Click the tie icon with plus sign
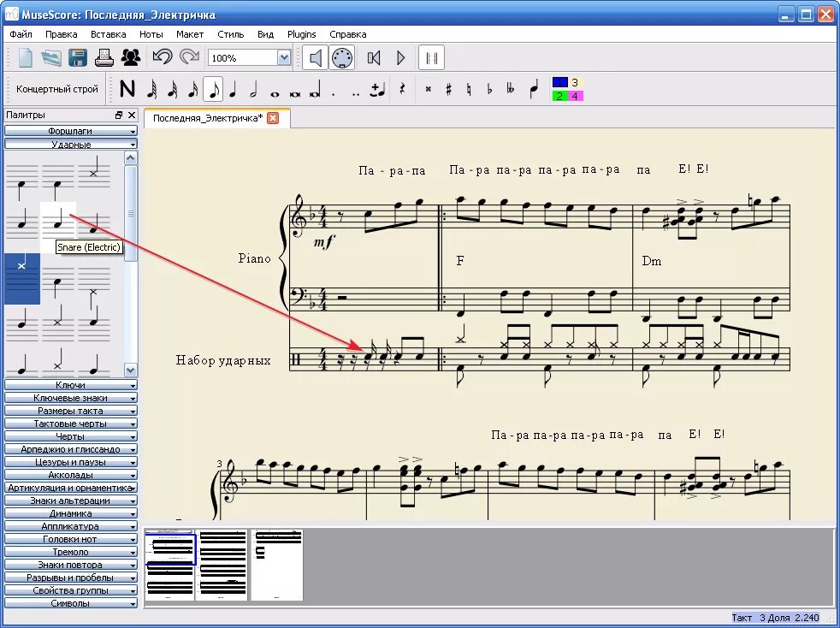Viewport: 840px width, 628px height. (x=378, y=89)
